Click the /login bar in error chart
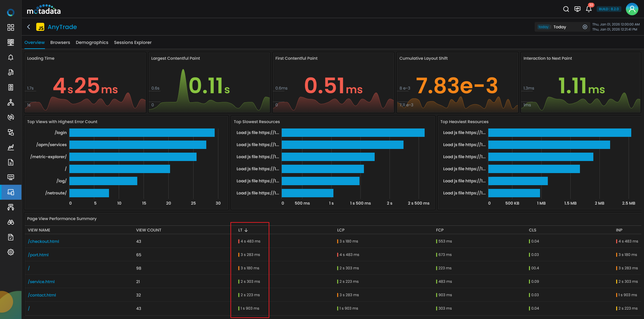 coord(142,133)
